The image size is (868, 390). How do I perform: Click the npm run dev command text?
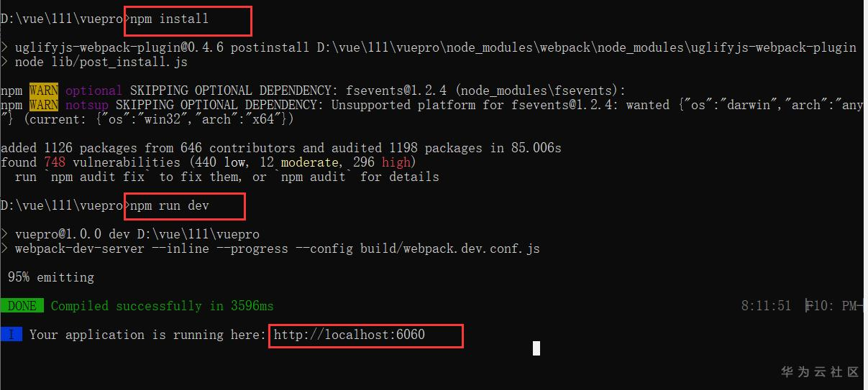pyautogui.click(x=170, y=205)
